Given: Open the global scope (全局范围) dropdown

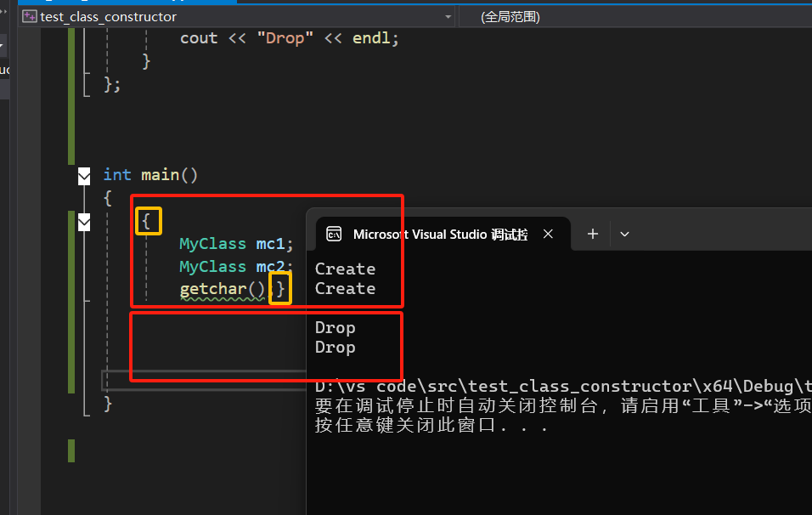Looking at the screenshot, I should point(634,17).
